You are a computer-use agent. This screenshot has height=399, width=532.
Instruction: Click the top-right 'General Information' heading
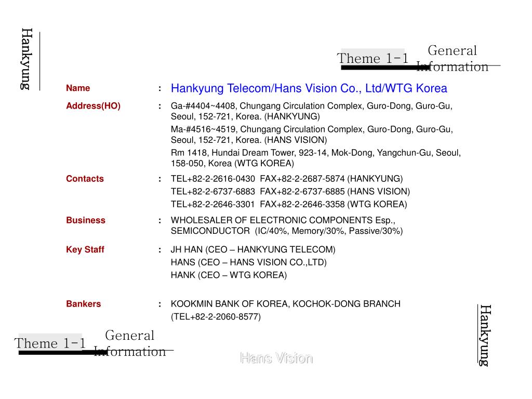coord(453,58)
